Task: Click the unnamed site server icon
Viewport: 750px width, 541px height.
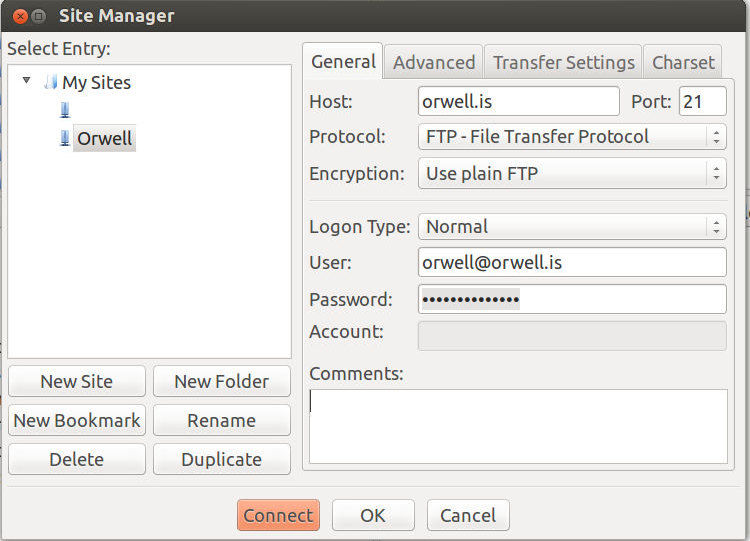Action: (x=65, y=110)
